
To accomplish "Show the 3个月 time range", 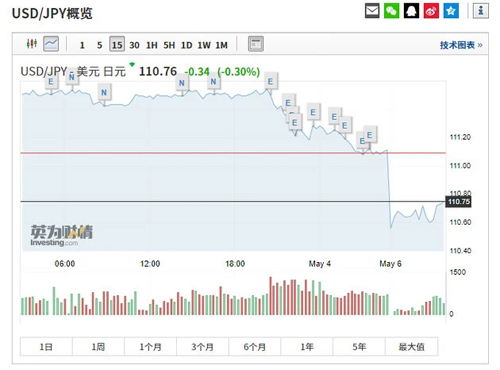I will click(202, 347).
